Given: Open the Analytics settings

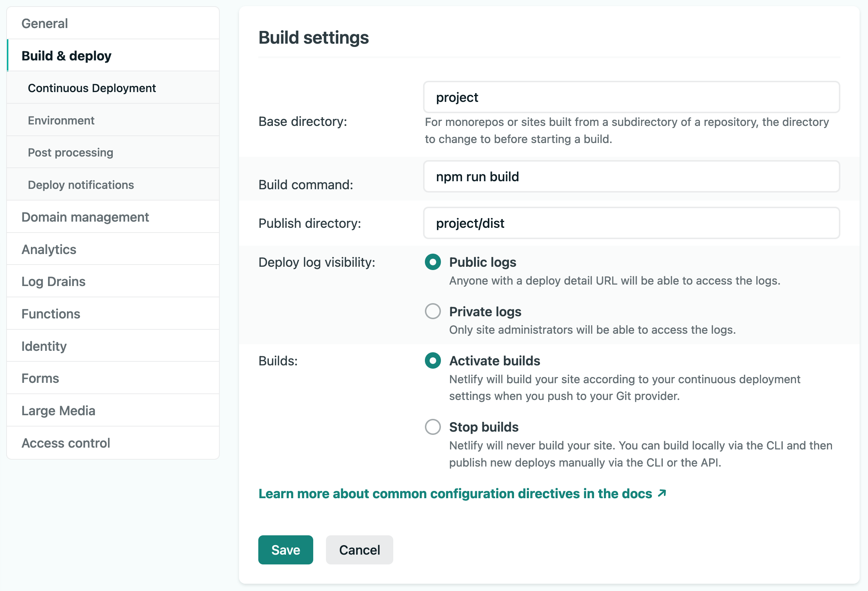Looking at the screenshot, I should pos(48,249).
